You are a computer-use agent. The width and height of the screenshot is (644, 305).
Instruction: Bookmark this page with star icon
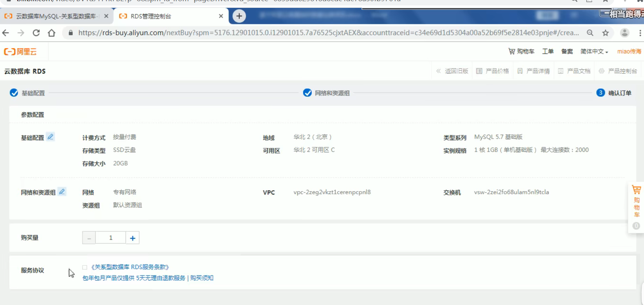606,33
